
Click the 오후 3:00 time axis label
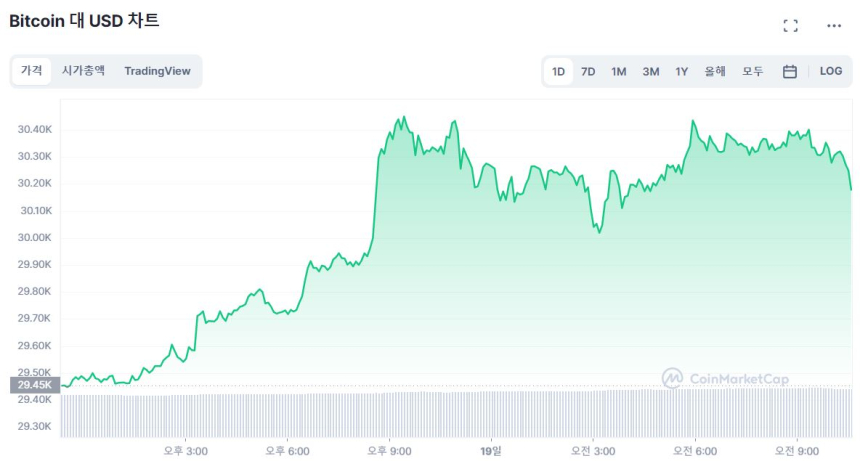coord(185,451)
